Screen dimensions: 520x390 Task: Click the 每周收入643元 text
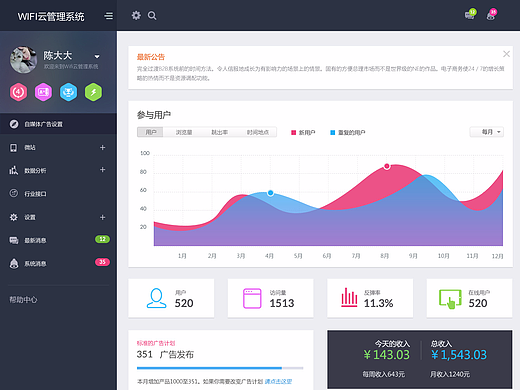(384, 374)
